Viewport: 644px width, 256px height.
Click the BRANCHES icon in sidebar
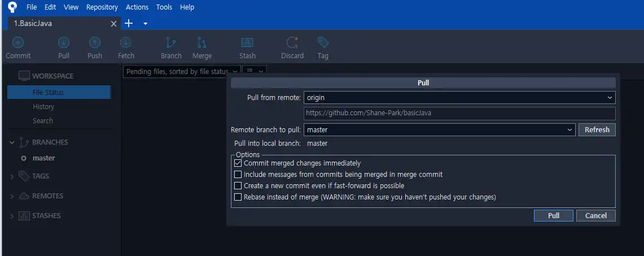[x=24, y=142]
